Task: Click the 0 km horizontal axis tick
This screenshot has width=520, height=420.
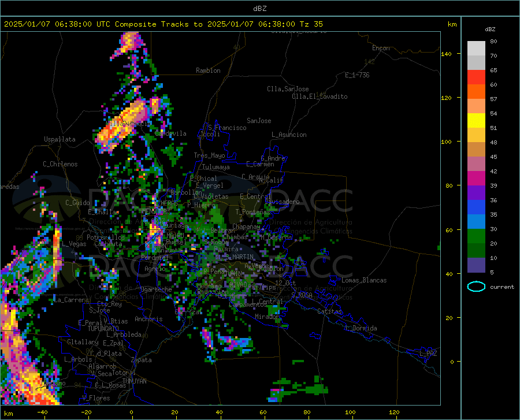Action: [132, 412]
